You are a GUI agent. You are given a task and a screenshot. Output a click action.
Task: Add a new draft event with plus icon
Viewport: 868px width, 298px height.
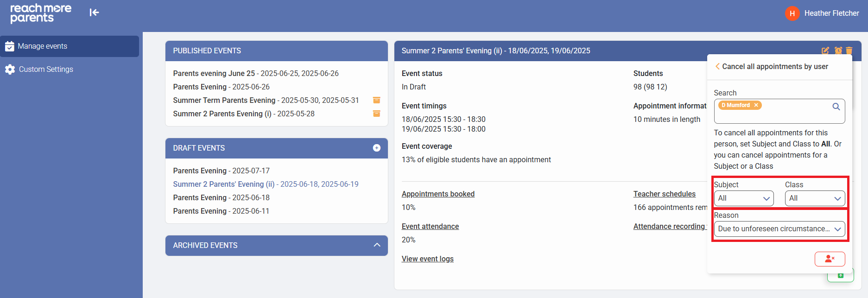(377, 148)
